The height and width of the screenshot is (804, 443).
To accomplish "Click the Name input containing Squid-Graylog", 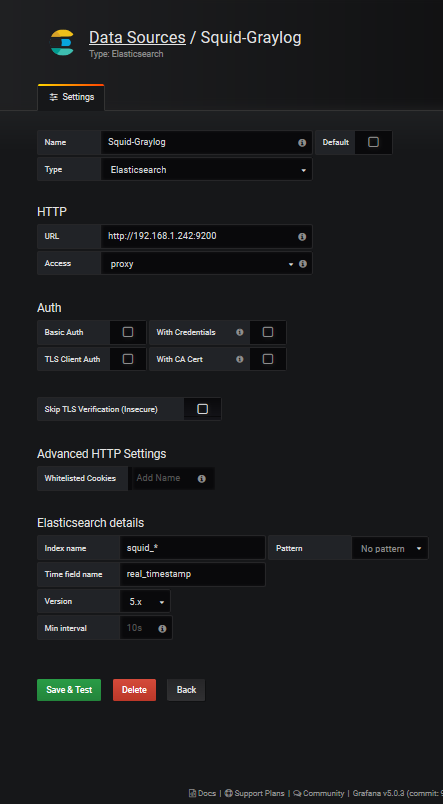I will (x=207, y=142).
